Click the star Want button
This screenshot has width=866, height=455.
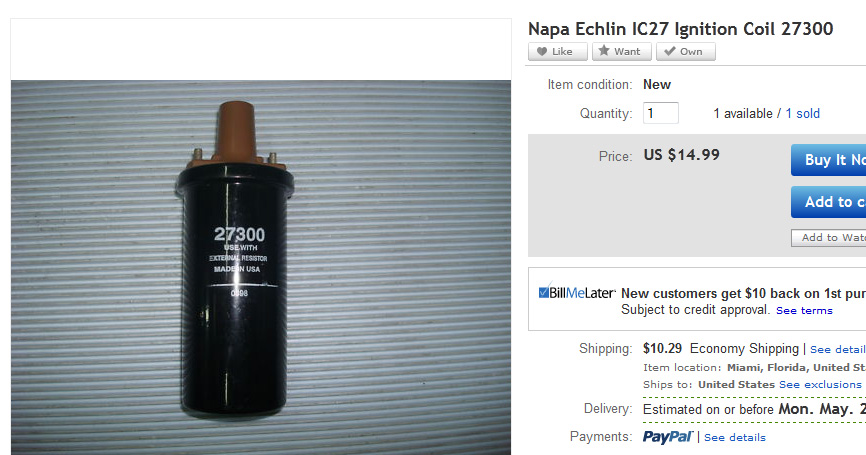pyautogui.click(x=621, y=51)
